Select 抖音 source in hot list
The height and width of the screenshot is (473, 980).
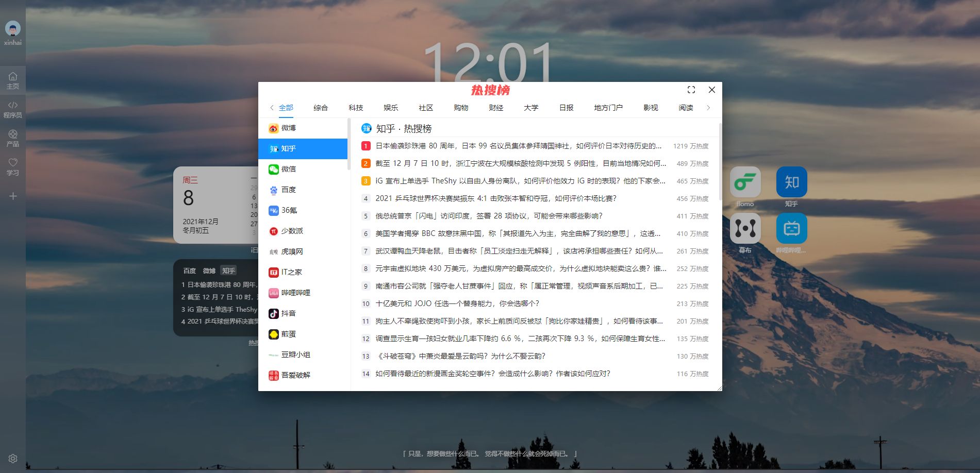[x=303, y=313]
